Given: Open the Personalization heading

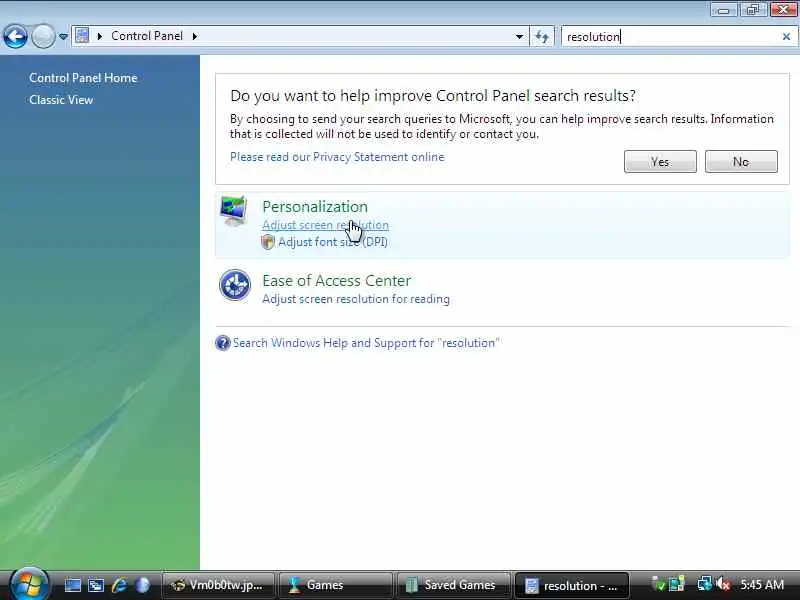Looking at the screenshot, I should 315,207.
